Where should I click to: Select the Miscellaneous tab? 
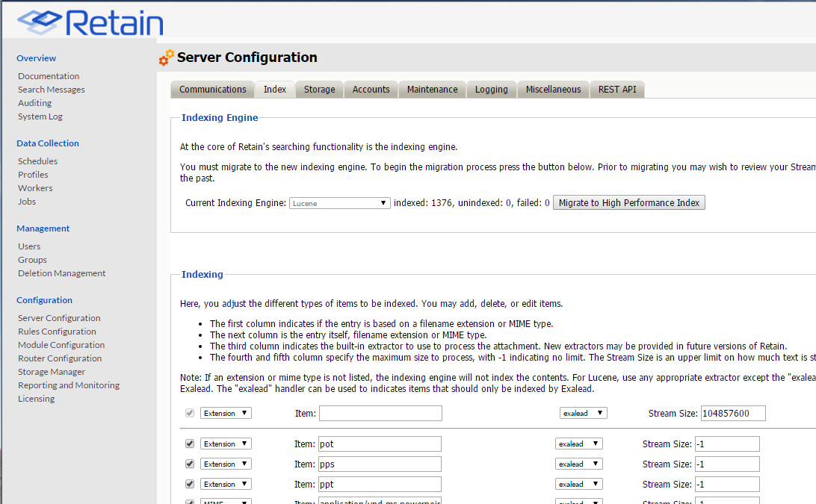553,90
